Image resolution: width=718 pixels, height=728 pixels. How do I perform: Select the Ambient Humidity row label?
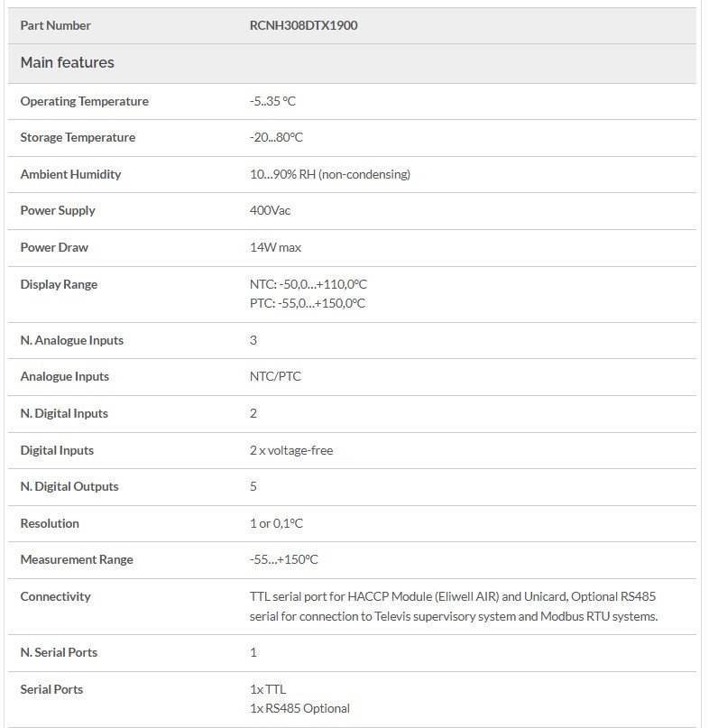[70, 174]
